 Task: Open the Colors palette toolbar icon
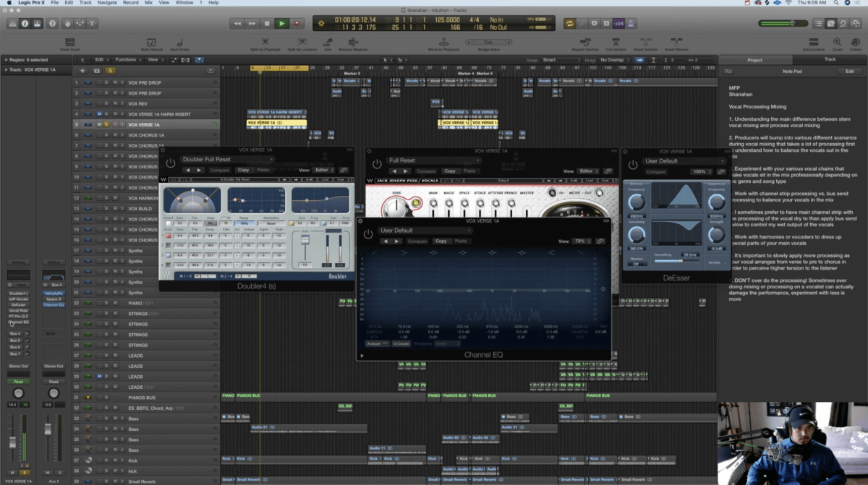pyautogui.click(x=855, y=43)
